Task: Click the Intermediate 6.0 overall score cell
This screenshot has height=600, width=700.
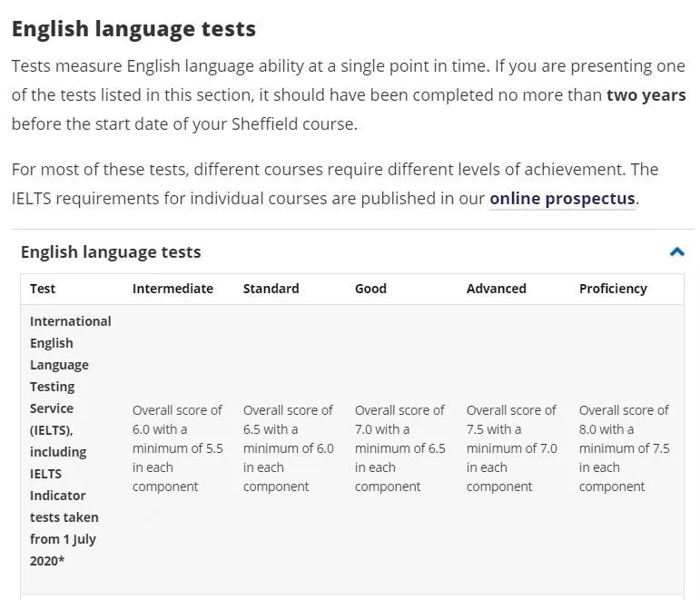Action: [x=177, y=448]
